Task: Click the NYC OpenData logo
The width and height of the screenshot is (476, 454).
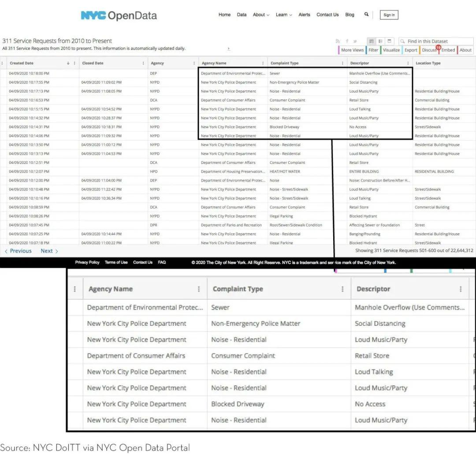Action: [119, 15]
